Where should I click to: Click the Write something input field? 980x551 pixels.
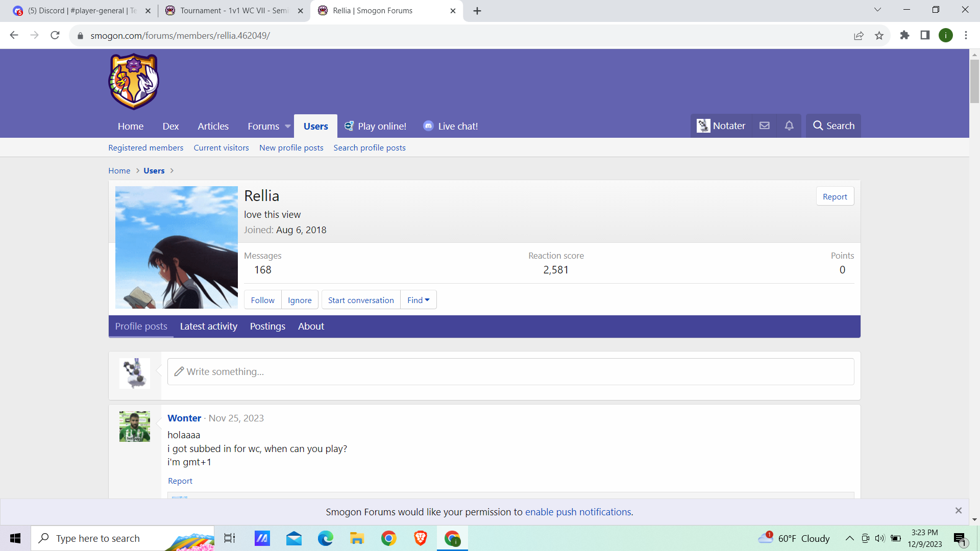pyautogui.click(x=510, y=371)
